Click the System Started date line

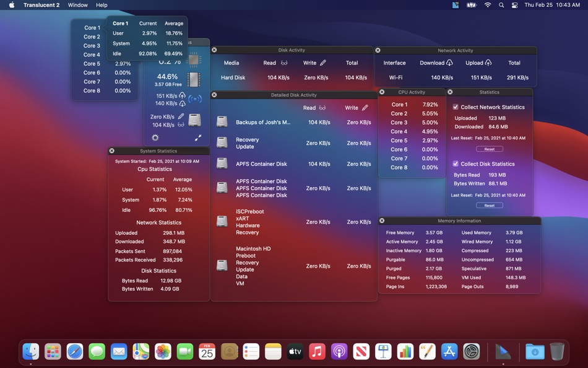pyautogui.click(x=157, y=161)
